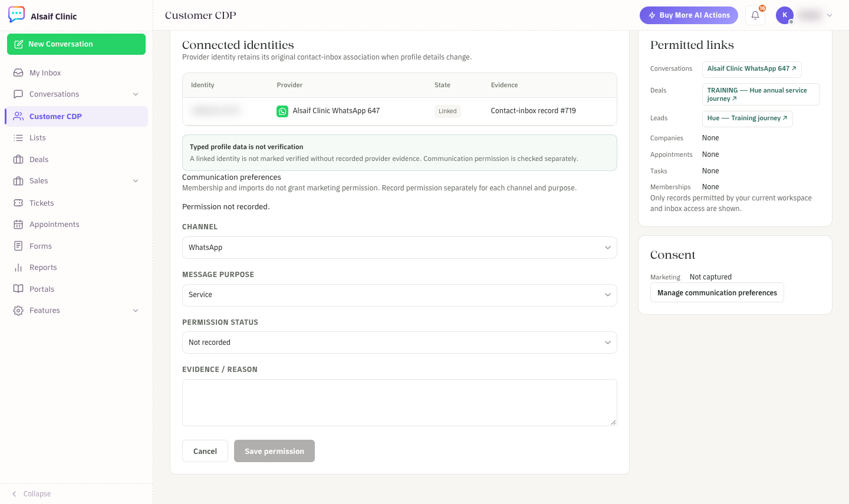Open the Permission Status dropdown
This screenshot has height=504, width=849.
click(x=400, y=342)
